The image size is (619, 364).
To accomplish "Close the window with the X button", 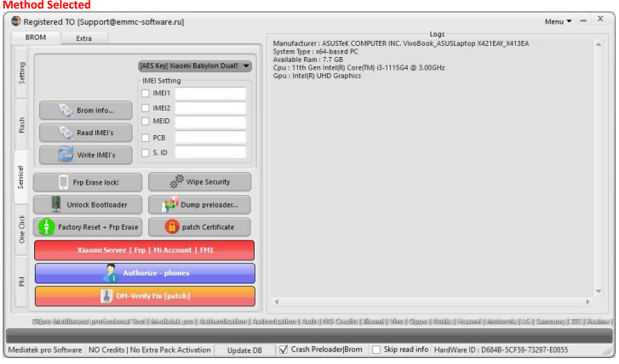I will tap(600, 19).
